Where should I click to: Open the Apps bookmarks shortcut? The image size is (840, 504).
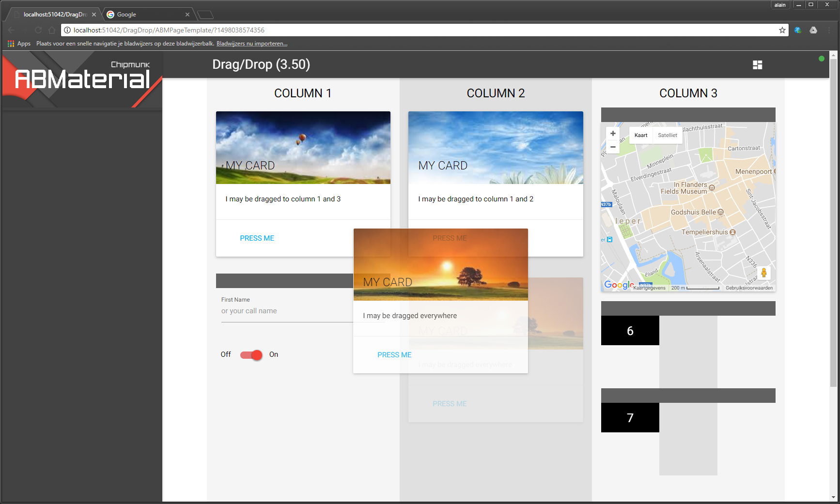pyautogui.click(x=19, y=44)
